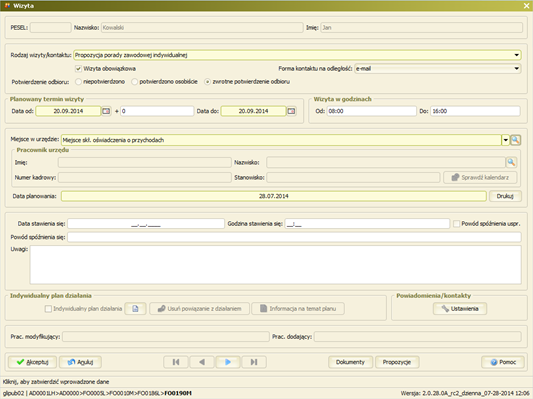The width and height of the screenshot is (533, 399).
Task: Go to next record
Action: pyautogui.click(x=228, y=362)
